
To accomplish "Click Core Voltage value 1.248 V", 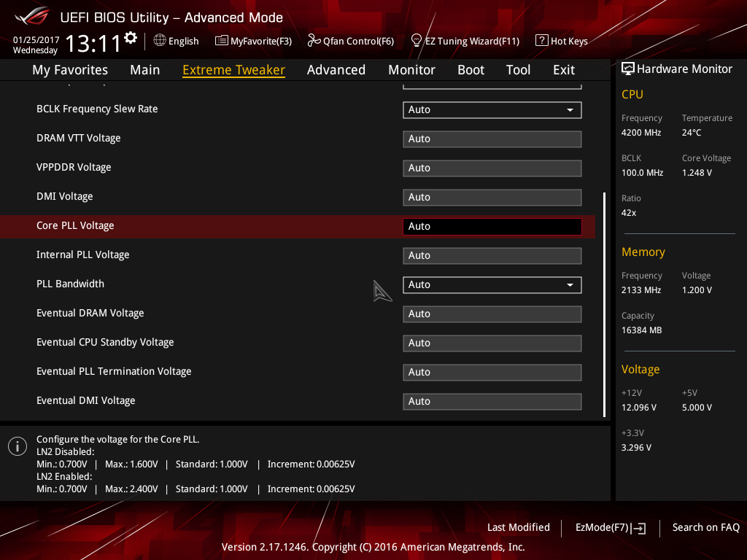I will 697,173.
